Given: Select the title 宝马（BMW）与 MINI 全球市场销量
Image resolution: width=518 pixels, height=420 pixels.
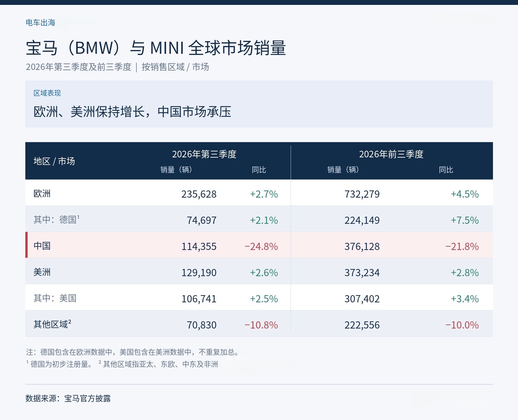Looking at the screenshot, I should point(156,48).
